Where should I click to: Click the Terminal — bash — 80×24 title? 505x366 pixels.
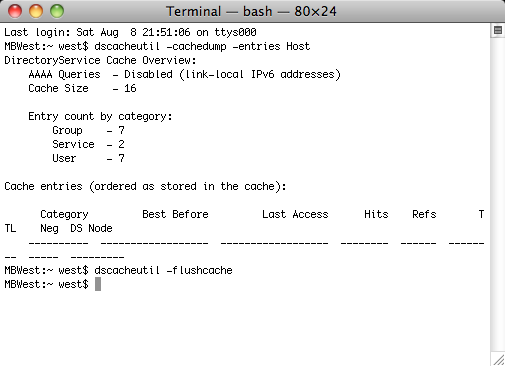tap(251, 11)
